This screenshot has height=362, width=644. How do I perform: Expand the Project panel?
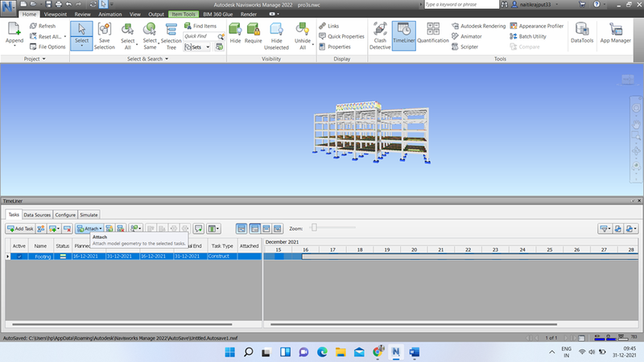click(x=35, y=59)
